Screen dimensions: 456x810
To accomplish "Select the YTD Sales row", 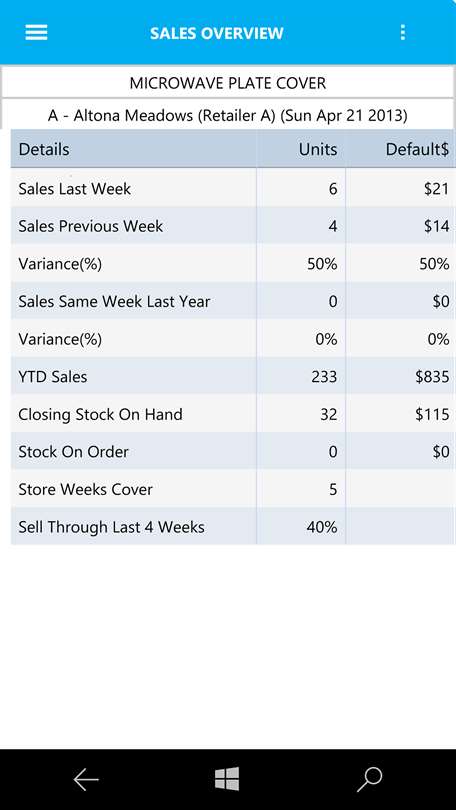I will tap(233, 376).
